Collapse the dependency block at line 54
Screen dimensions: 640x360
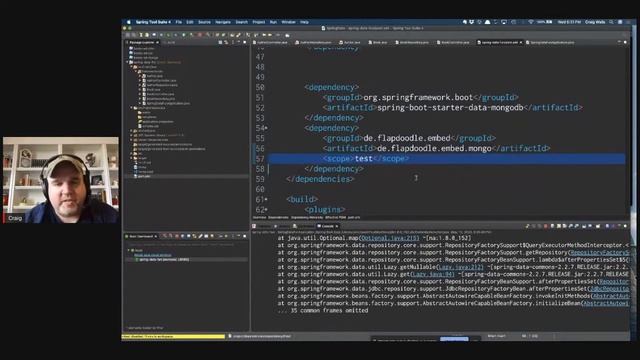[267, 128]
